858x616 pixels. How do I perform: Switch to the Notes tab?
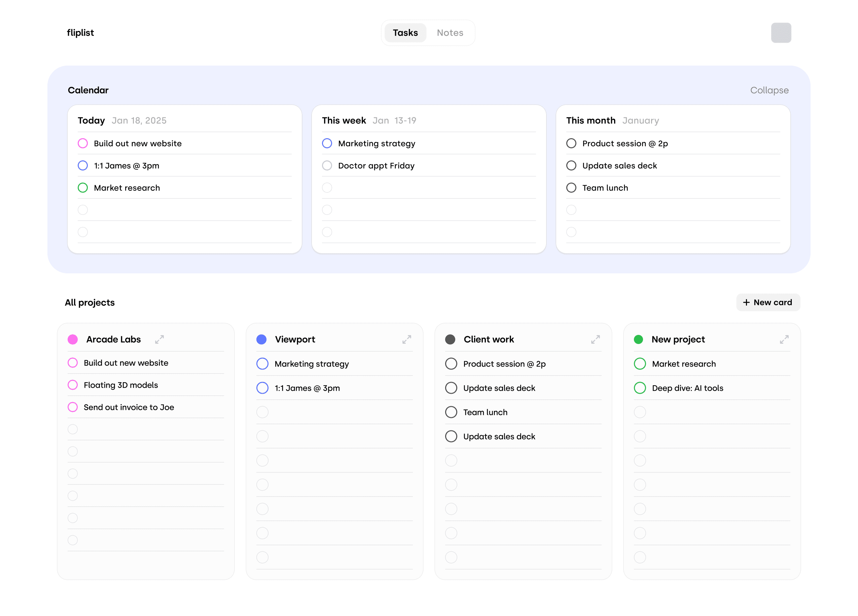(x=450, y=33)
